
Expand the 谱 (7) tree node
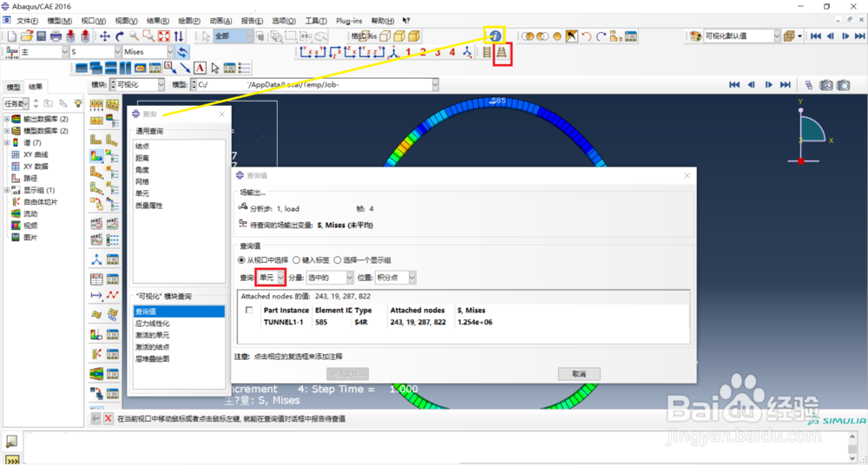(7, 143)
